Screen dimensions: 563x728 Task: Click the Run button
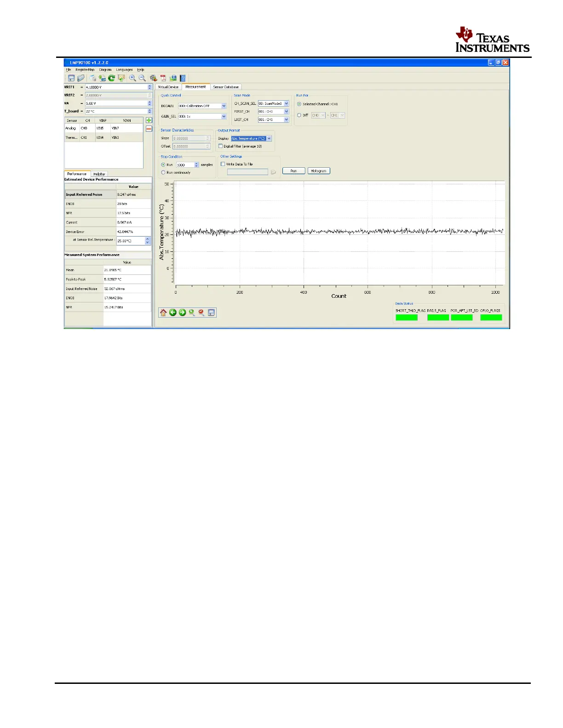(x=293, y=171)
